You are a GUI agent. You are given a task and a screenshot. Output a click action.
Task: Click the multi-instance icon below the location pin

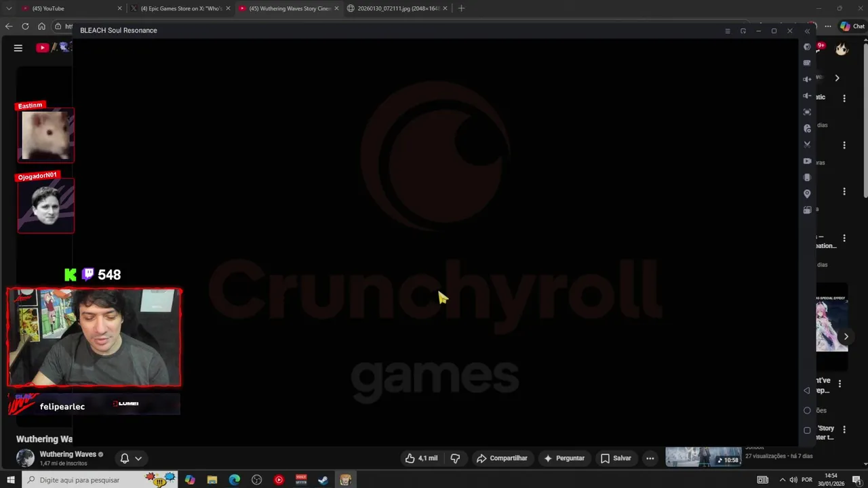pos(807,210)
